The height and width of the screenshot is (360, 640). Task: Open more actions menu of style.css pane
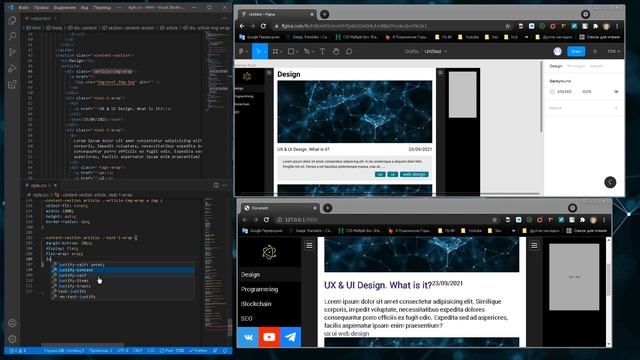point(225,185)
